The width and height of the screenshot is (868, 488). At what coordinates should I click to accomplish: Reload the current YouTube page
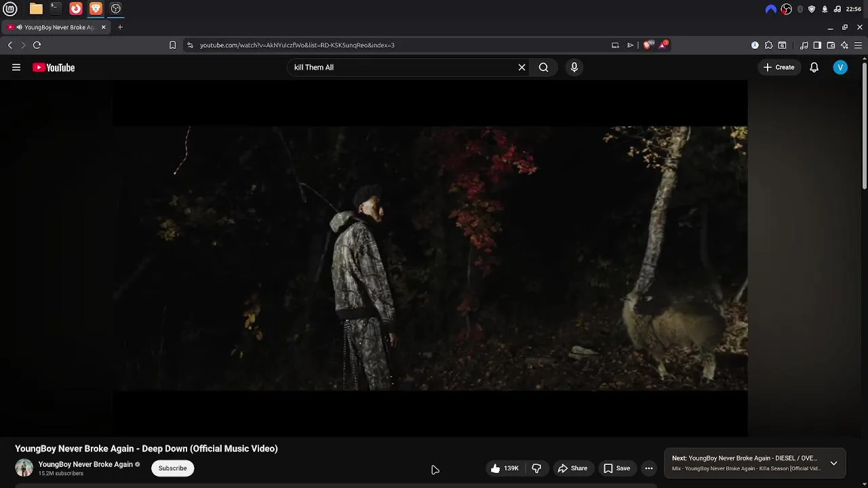(37, 45)
